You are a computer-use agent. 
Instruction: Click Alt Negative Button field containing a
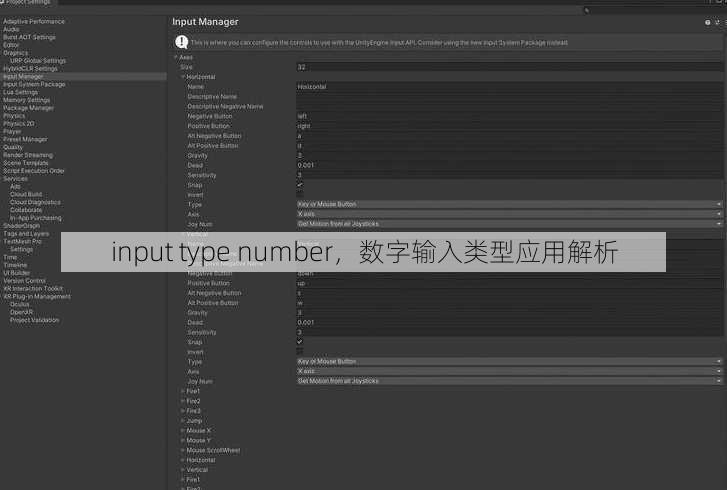click(510, 136)
